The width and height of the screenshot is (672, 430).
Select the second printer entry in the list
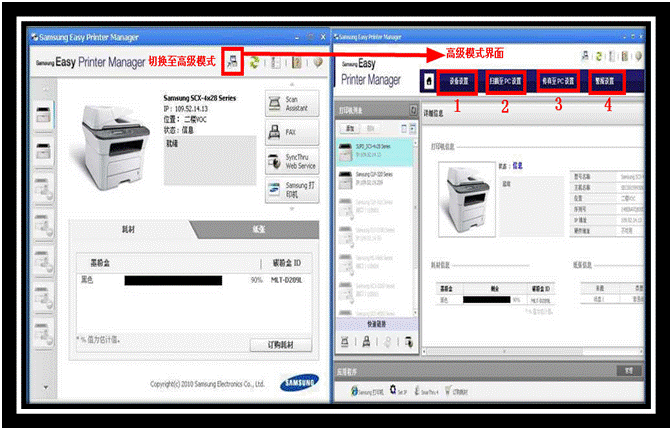[x=375, y=180]
